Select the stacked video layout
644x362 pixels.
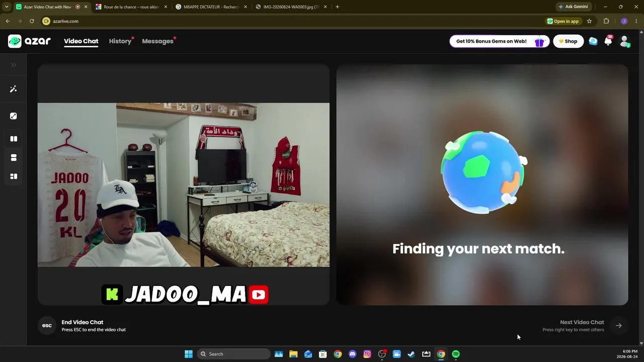[14, 157]
